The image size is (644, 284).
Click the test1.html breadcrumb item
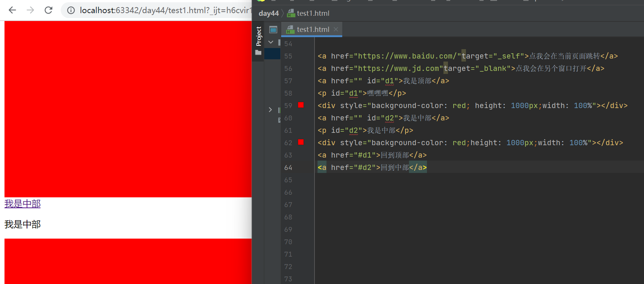[313, 14]
